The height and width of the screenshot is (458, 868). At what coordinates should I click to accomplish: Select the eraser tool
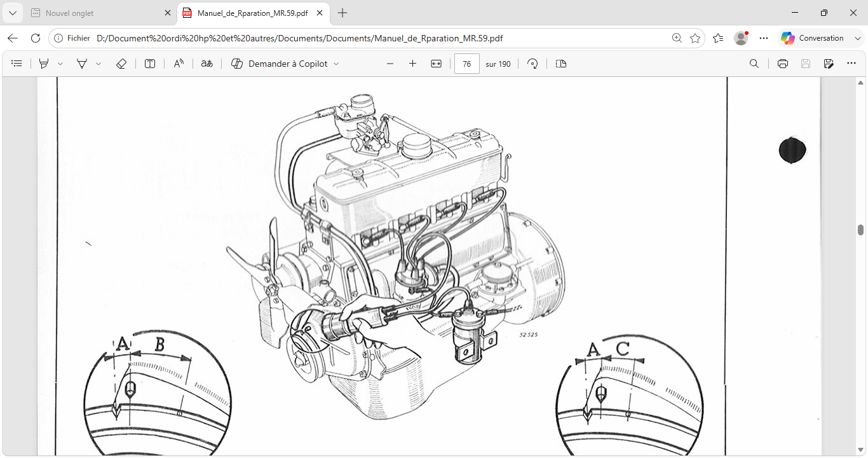[x=121, y=64]
